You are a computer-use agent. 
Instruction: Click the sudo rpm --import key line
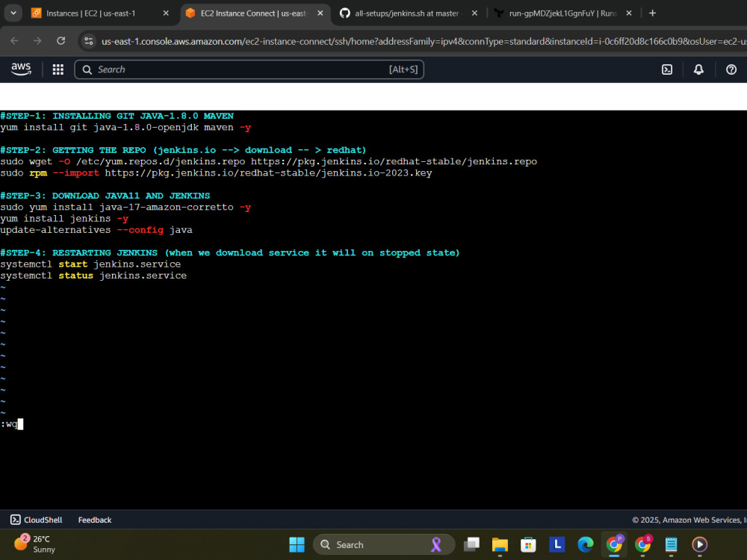tap(216, 173)
